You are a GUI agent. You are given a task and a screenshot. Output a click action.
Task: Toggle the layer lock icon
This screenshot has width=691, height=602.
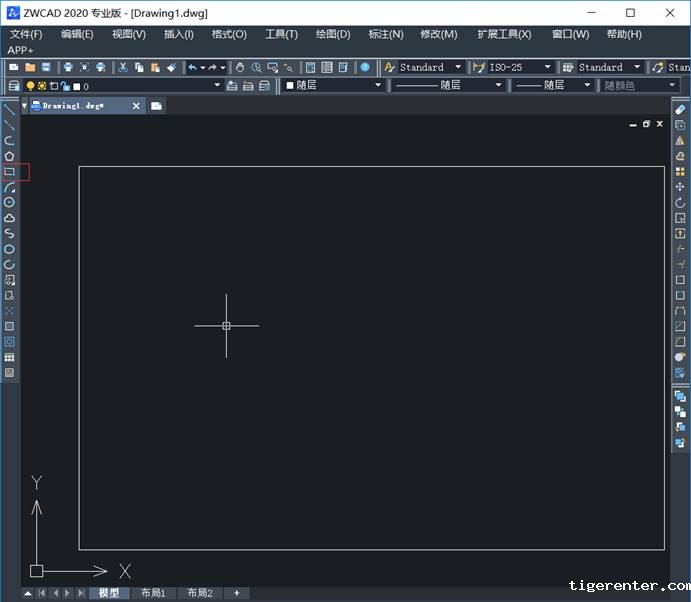[65, 86]
